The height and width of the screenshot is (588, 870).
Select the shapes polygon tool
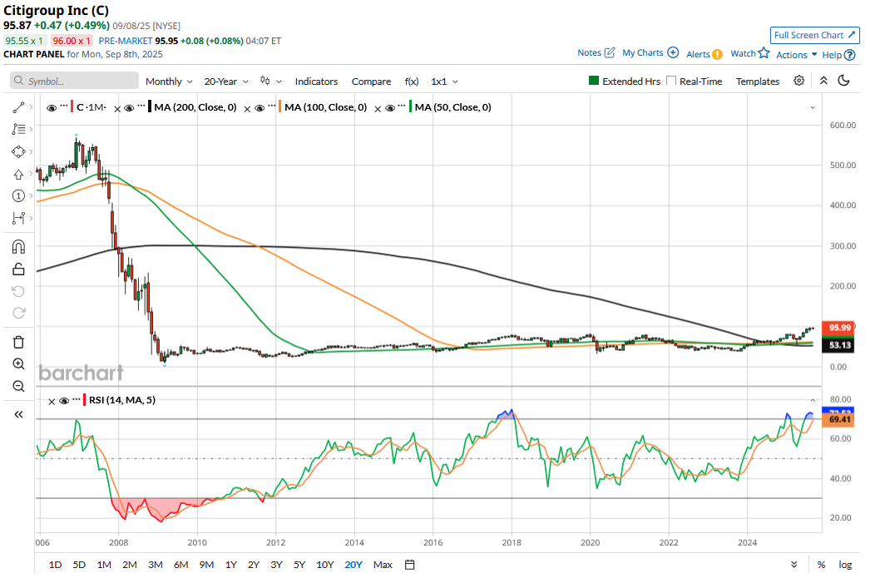pos(18,151)
